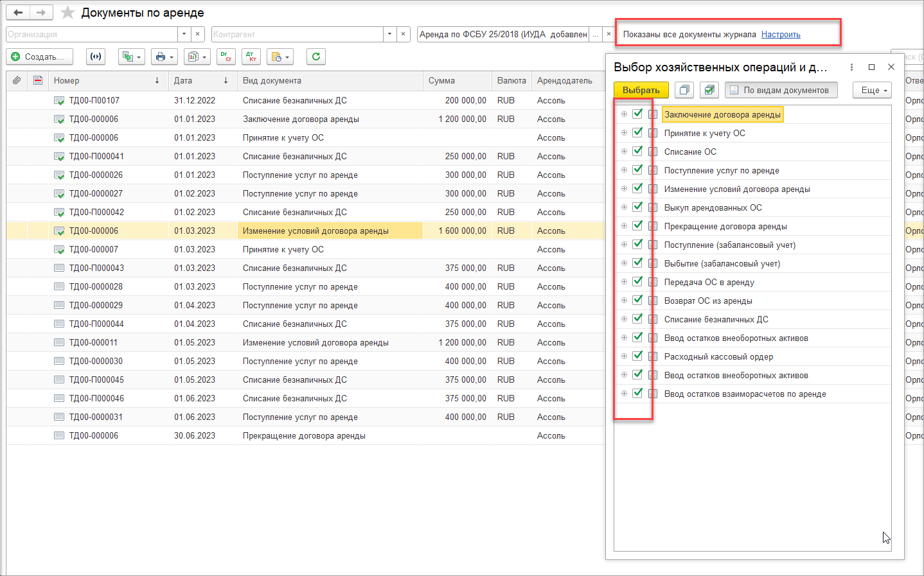Open the Еще menu
Screen dimensions: 924x576
click(x=872, y=90)
